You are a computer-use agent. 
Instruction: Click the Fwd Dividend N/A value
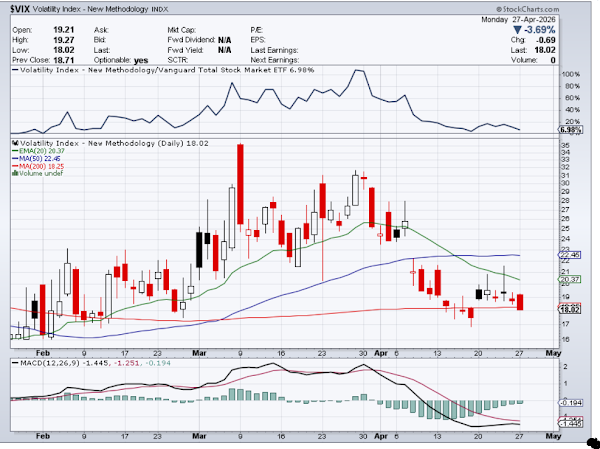pos(225,40)
